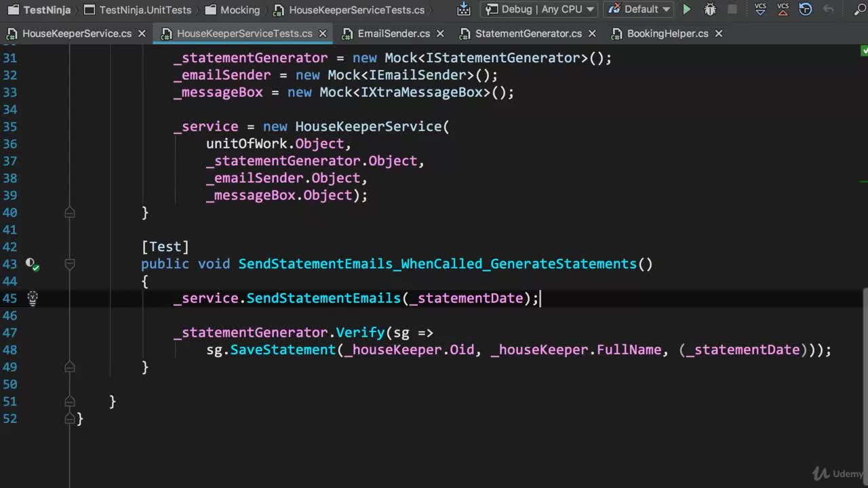Screen dimensions: 868x488
Task: Collapse the test method fold marker at line 43
Action: point(69,264)
